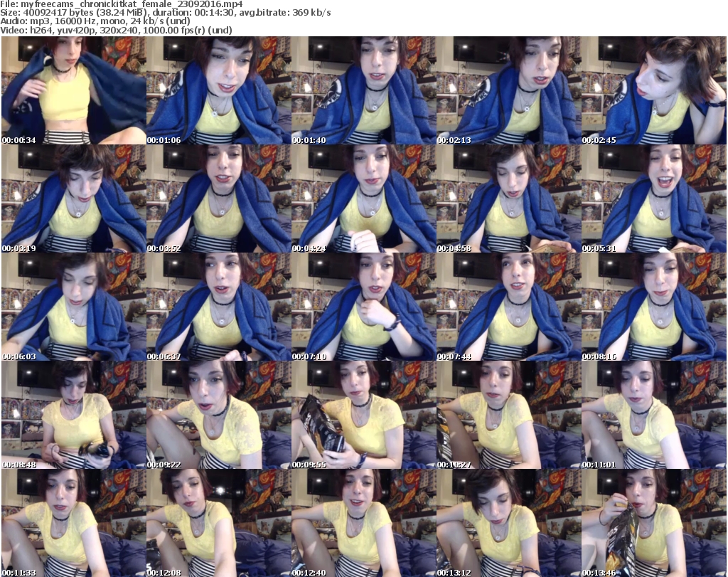Choose the frame stamped 00:12:08

point(219,523)
